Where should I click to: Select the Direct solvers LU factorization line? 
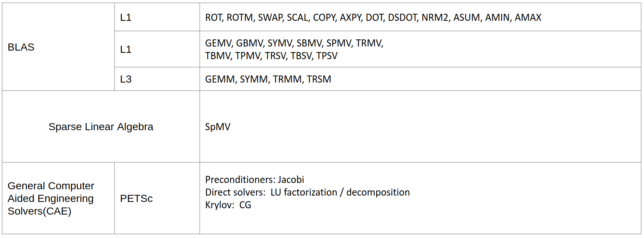point(307,192)
